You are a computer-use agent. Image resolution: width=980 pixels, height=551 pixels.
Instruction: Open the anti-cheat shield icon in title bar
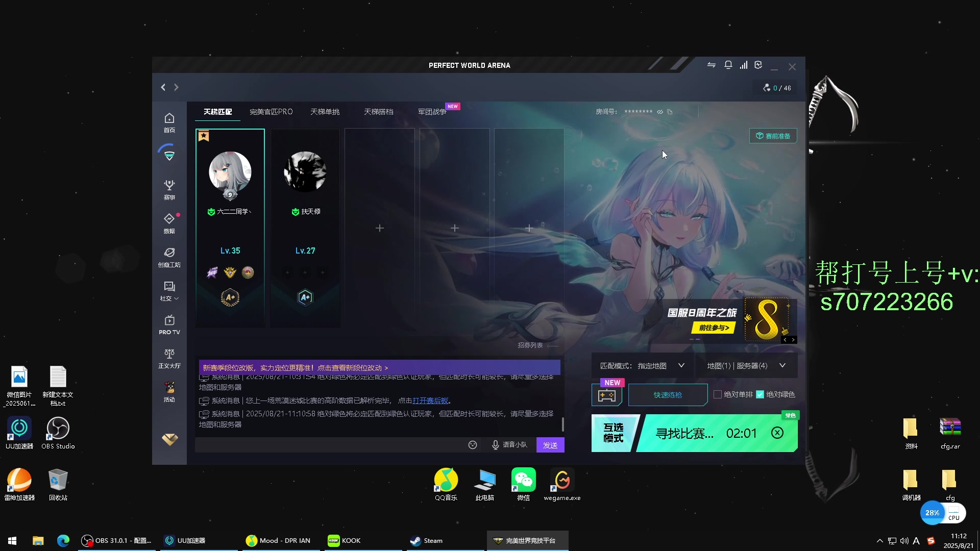[758, 65]
